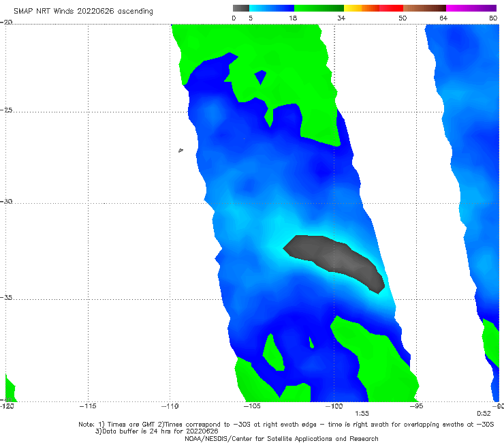Click the magenta-purple 64+ colorbar segment
Screen dimensions: 504x443
[x=471, y=8]
